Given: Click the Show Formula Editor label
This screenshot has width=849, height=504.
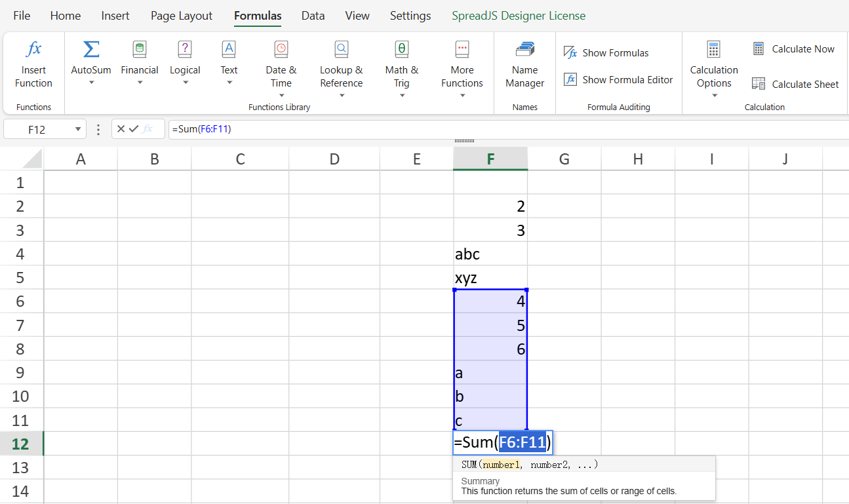Looking at the screenshot, I should (627, 80).
